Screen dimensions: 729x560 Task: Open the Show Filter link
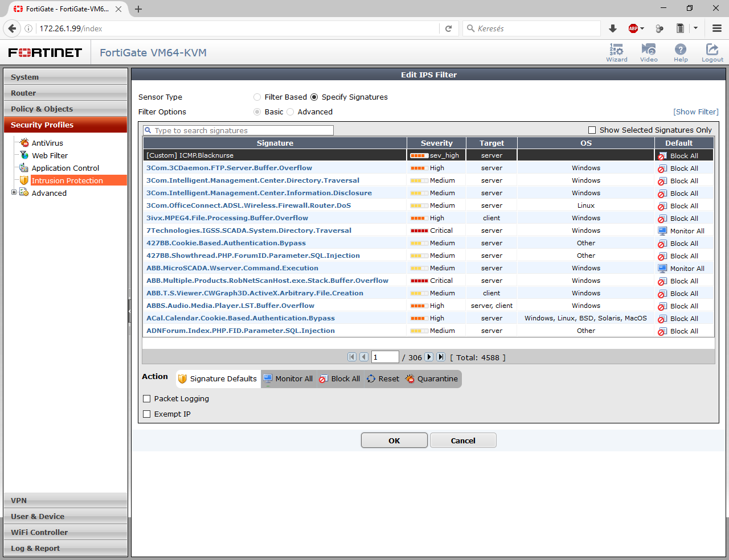point(695,112)
